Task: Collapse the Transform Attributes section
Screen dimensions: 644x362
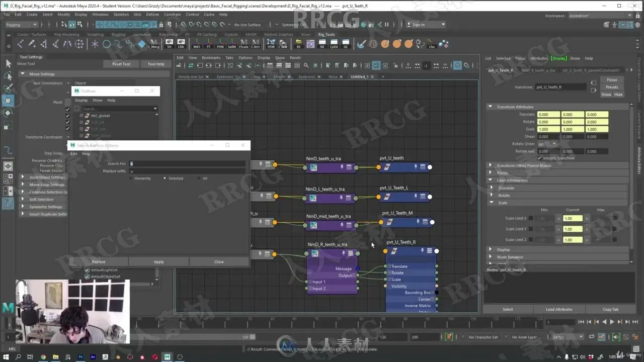Action: [x=491, y=107]
